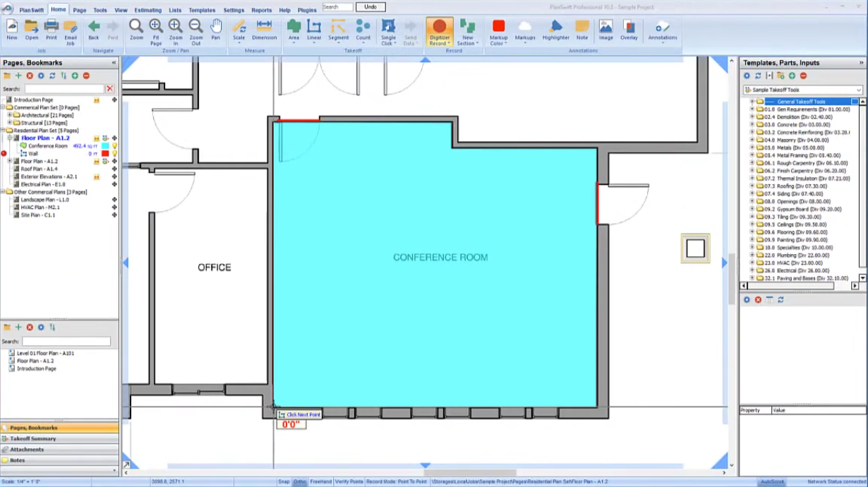
Task: Toggle FreeHand mode in the status bar
Action: click(321, 481)
